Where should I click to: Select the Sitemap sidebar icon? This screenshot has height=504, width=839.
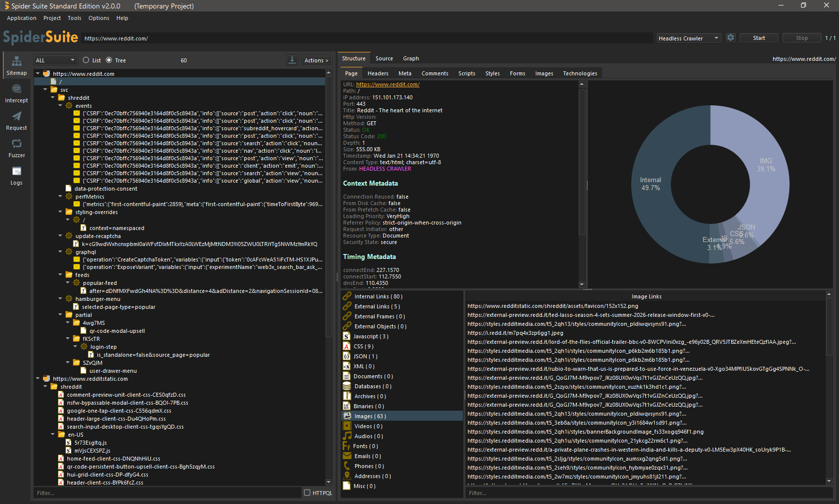point(16,66)
